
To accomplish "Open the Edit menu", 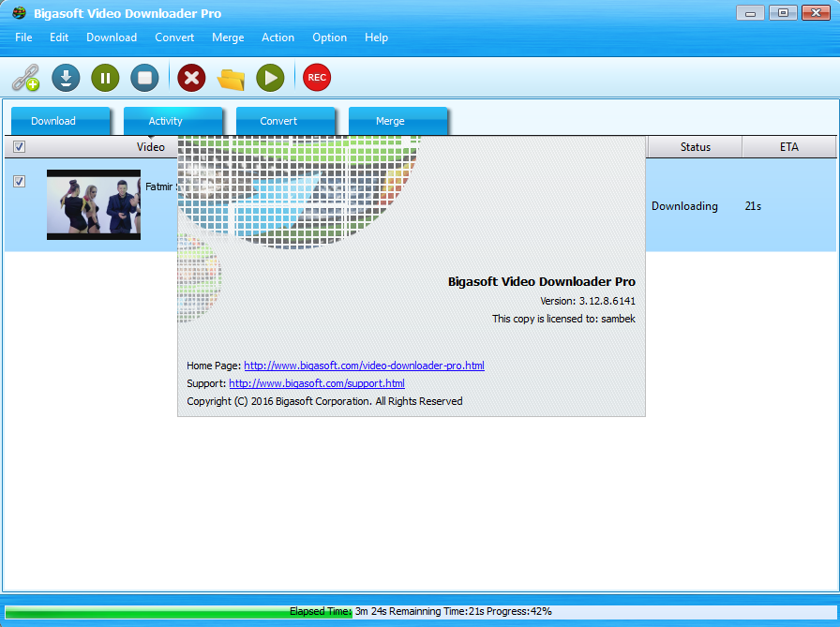I will tap(59, 37).
